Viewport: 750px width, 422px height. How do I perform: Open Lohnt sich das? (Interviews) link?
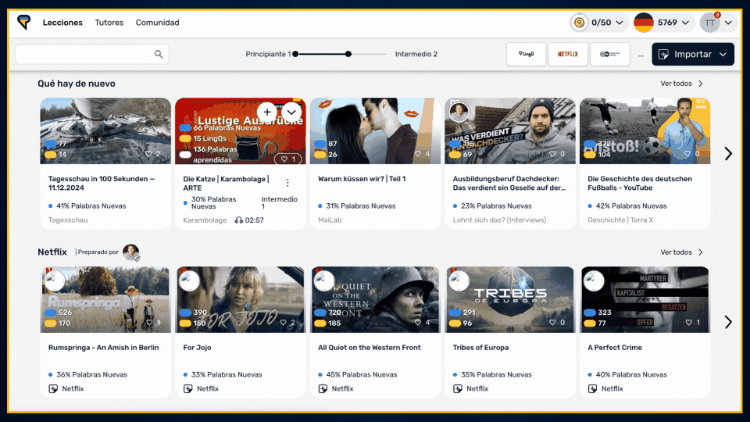click(499, 220)
